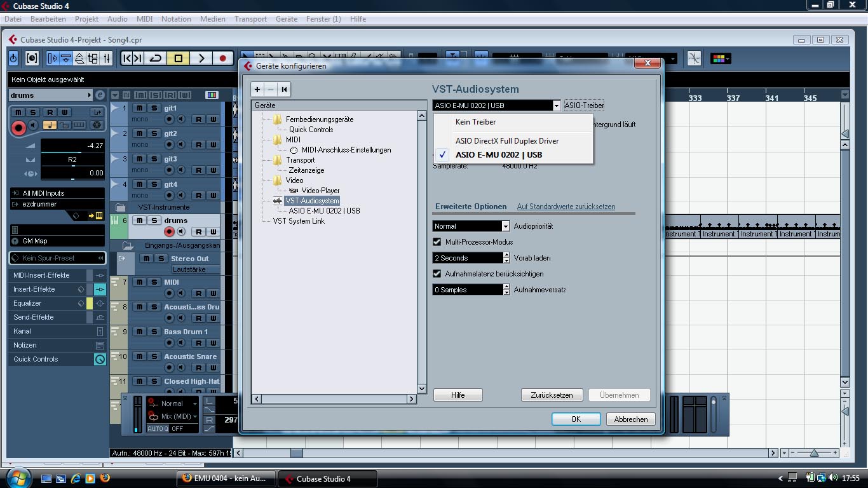Open the edit channel settings 'e' button
Image resolution: width=868 pixels, height=488 pixels.
point(100,95)
